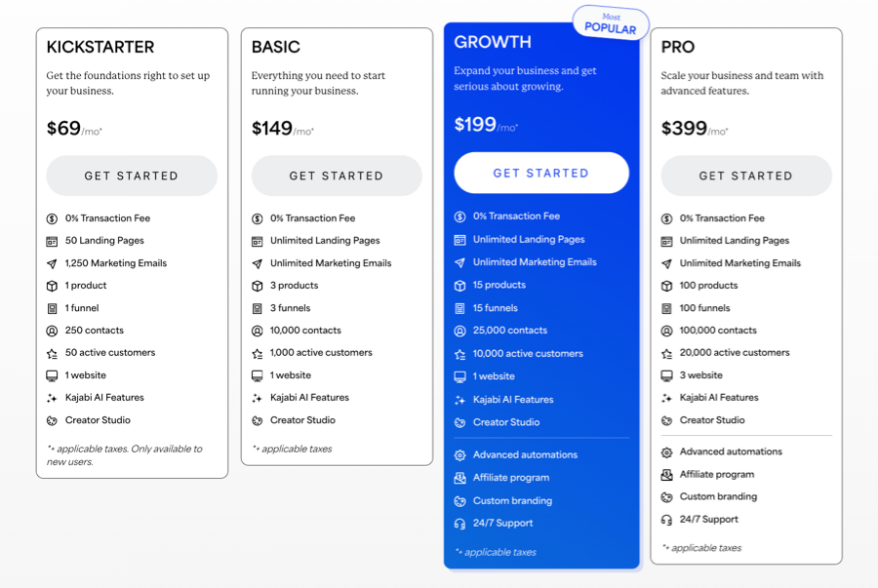Click the Most Popular badge on Growth

(x=611, y=23)
